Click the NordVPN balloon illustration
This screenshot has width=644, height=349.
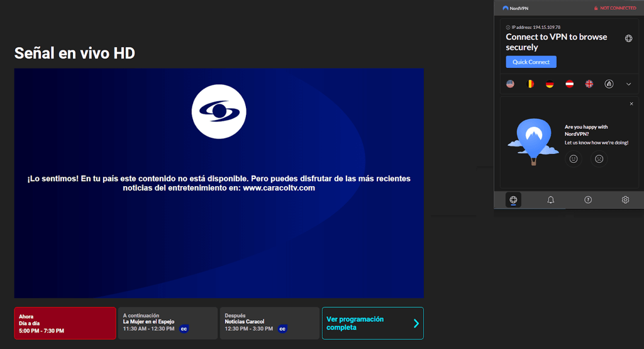pyautogui.click(x=533, y=142)
